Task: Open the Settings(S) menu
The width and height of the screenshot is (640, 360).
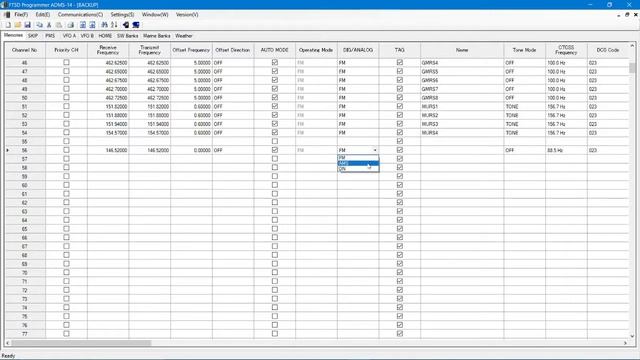Action: [122, 15]
